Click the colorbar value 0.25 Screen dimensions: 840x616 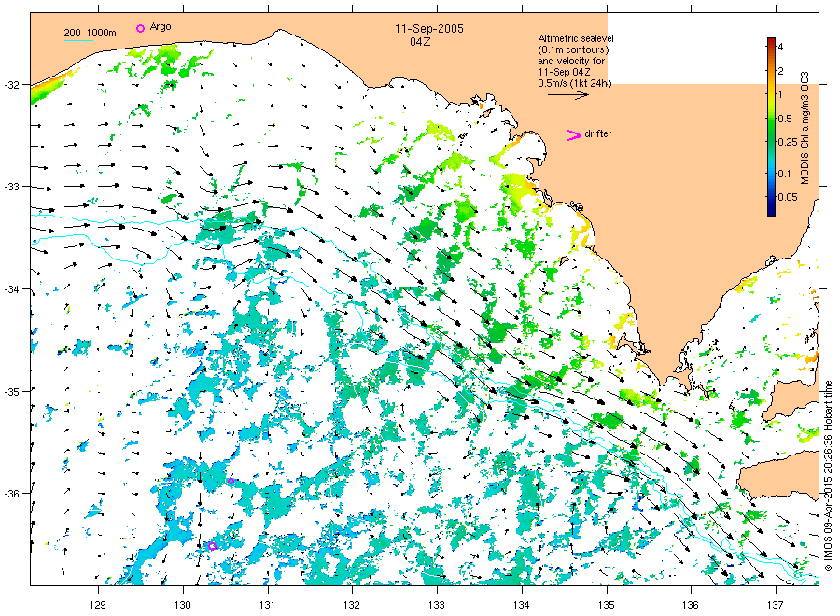788,142
